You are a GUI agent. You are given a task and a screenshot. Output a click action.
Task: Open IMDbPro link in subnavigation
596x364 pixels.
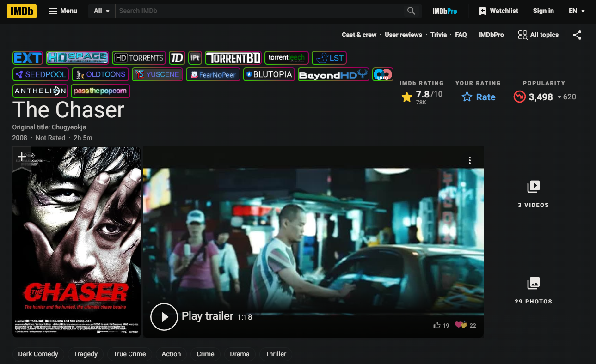pyautogui.click(x=491, y=35)
